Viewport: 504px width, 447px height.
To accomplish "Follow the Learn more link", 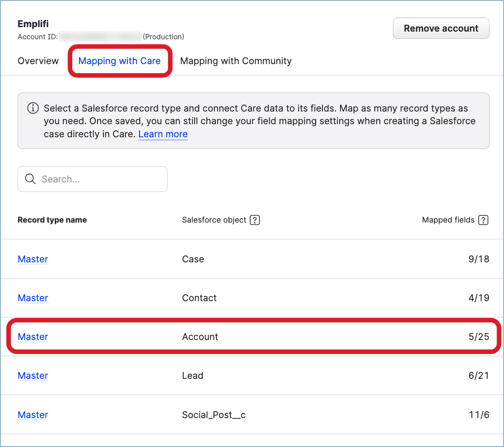I will (x=163, y=134).
